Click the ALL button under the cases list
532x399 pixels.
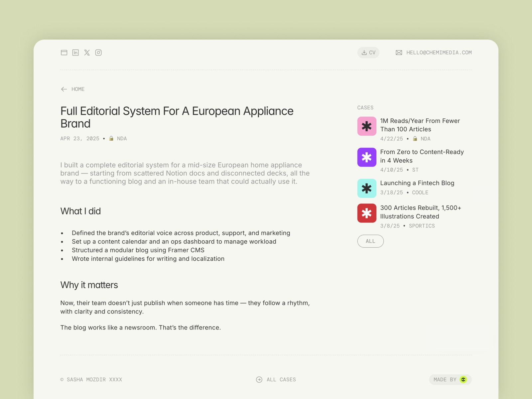point(370,241)
